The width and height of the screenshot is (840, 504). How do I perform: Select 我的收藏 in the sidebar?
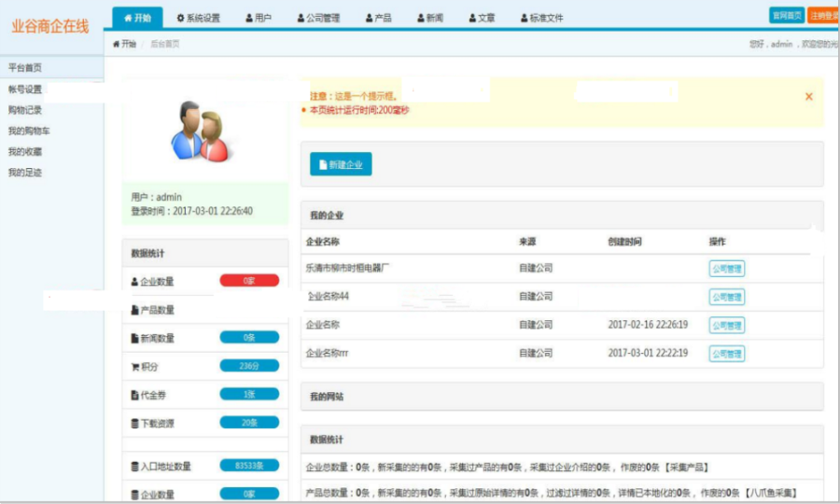25,151
